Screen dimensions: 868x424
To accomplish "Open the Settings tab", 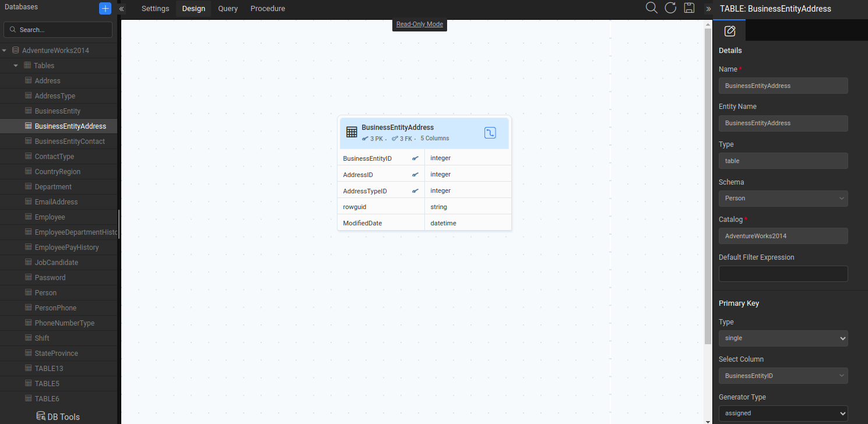I will click(155, 8).
